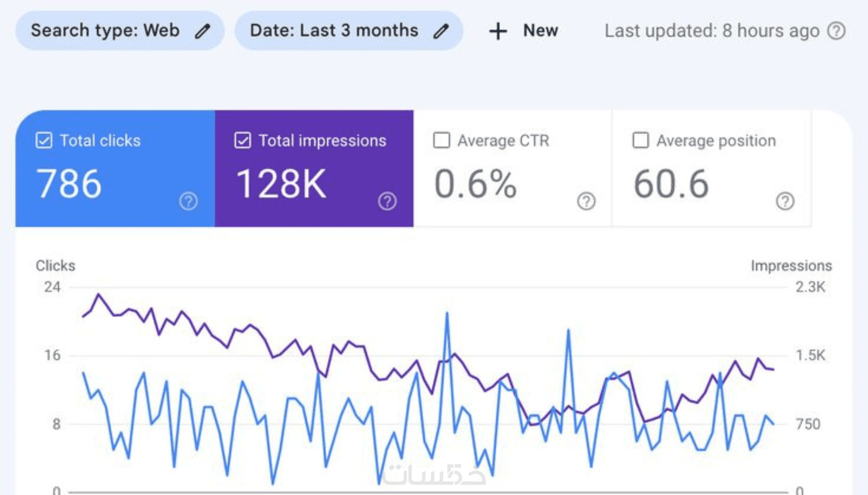Open help icon in Total impressions card
Viewport: 868px width, 495px height.
coord(388,201)
